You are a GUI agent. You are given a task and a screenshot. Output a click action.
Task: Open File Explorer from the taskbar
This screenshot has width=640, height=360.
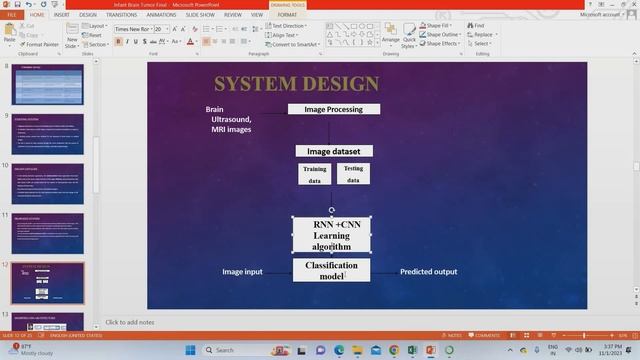point(357,350)
